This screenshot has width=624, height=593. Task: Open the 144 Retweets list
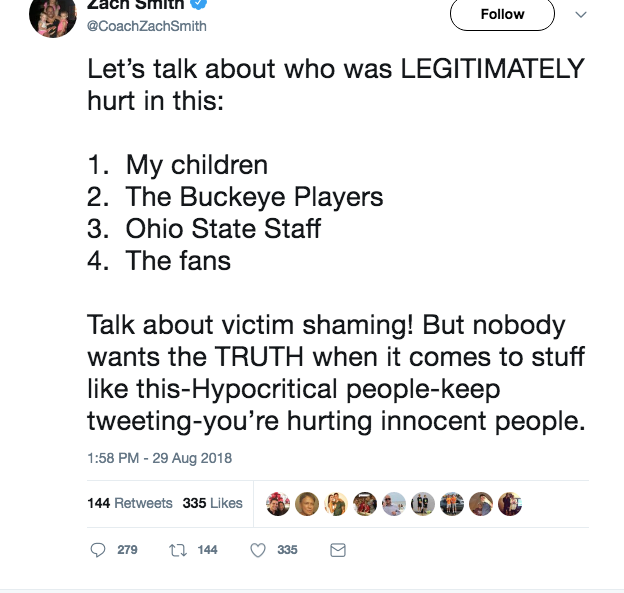tap(130, 503)
